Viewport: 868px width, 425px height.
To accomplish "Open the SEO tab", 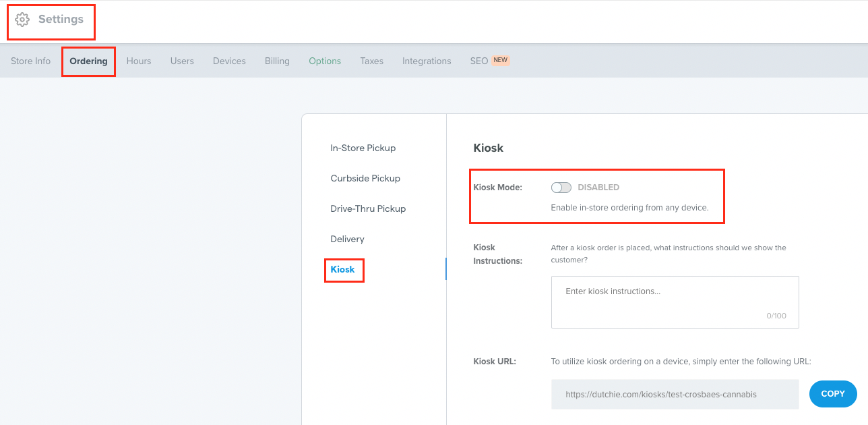I will (479, 61).
